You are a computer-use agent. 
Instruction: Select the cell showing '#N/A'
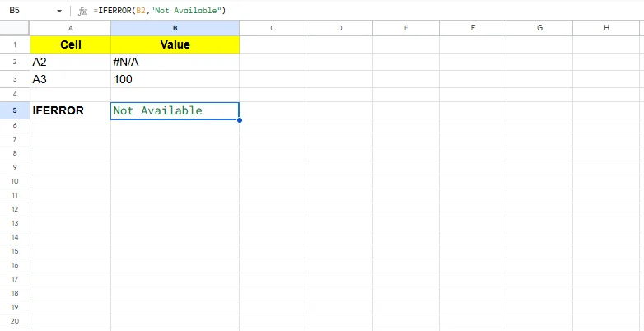click(x=175, y=62)
